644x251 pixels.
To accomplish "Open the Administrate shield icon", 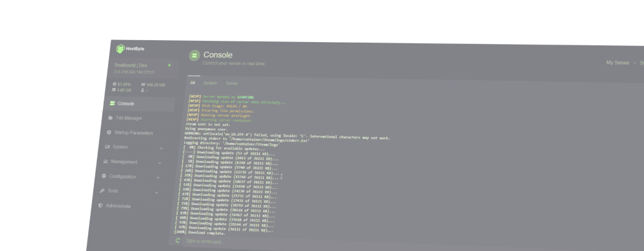I will [x=100, y=206].
